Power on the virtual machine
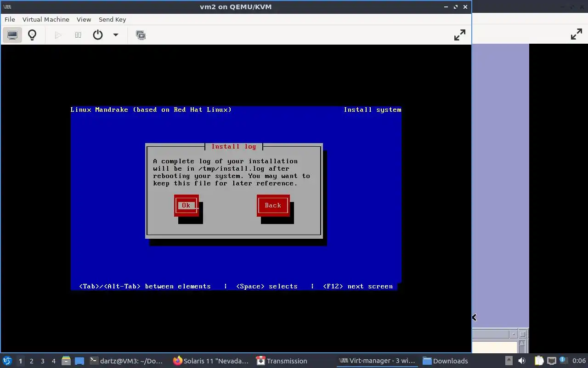The image size is (588, 368). coord(58,35)
